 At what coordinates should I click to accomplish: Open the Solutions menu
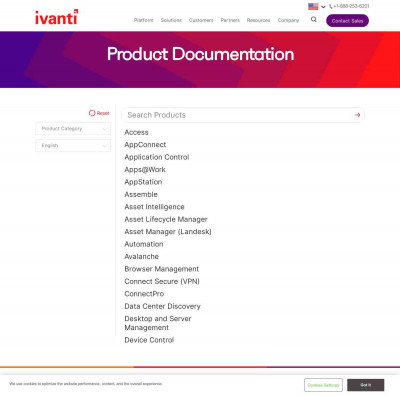tap(171, 20)
